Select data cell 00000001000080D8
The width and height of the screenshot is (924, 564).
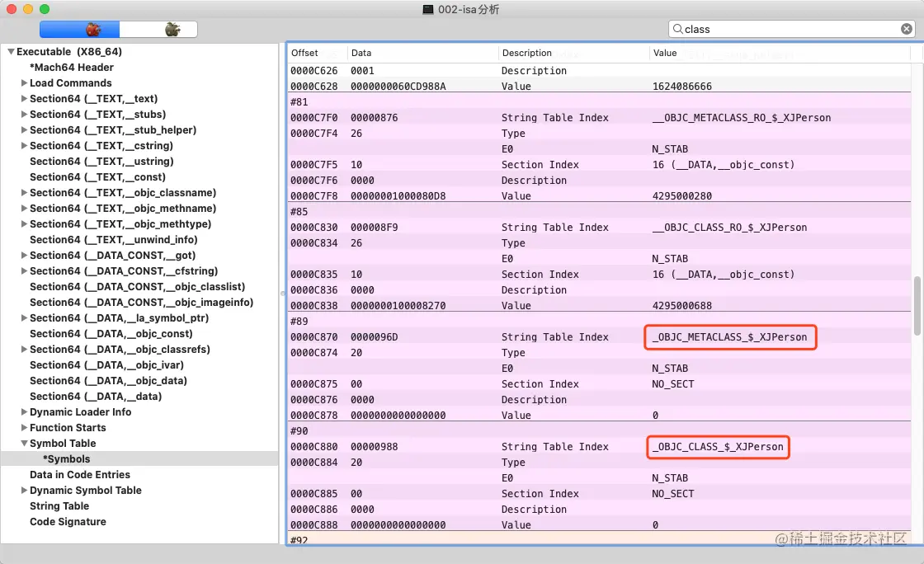pos(398,196)
